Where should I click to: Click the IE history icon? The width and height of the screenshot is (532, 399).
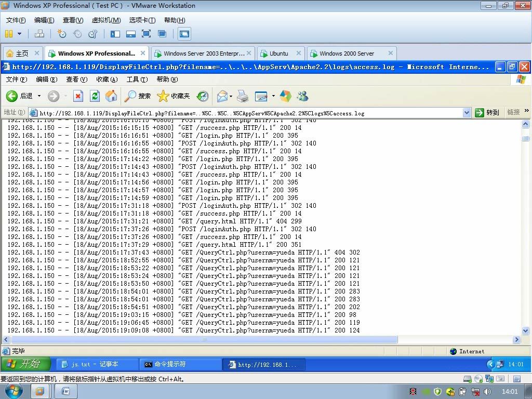(203, 96)
